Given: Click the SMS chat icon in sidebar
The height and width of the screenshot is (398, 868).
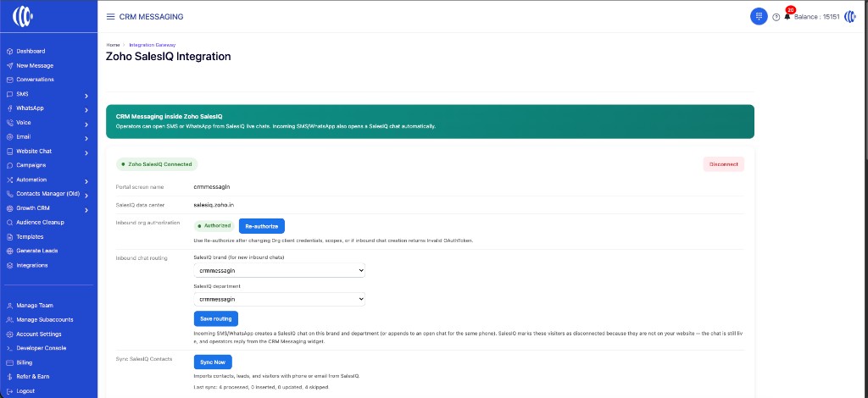Looking at the screenshot, I should (9, 95).
